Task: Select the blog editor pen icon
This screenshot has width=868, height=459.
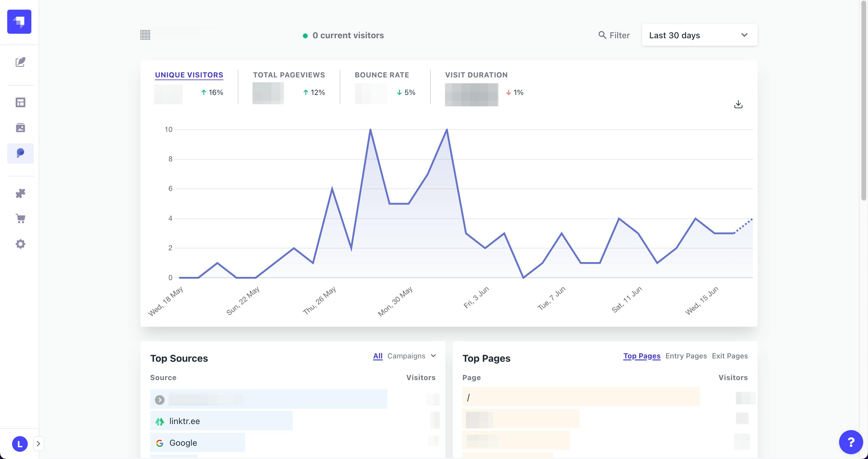Action: (x=20, y=62)
